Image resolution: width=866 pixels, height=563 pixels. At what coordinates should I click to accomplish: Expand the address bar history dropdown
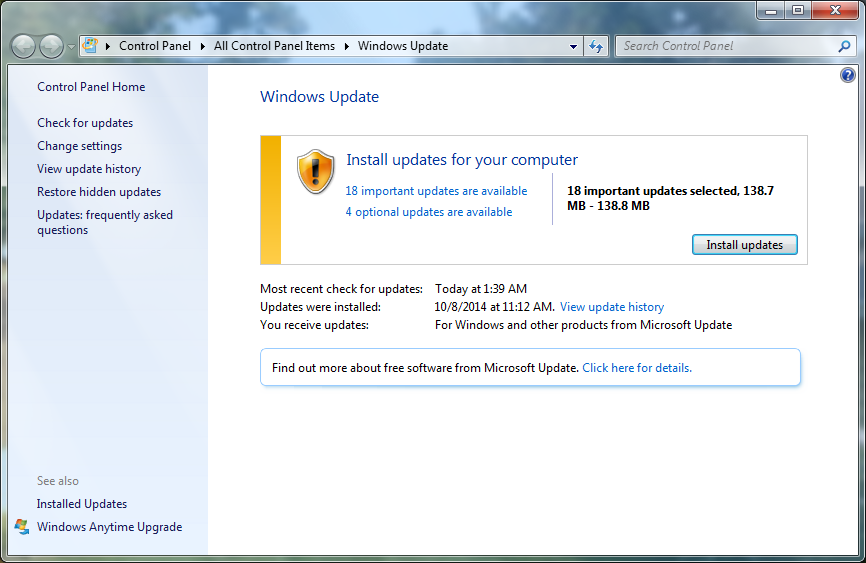573,46
